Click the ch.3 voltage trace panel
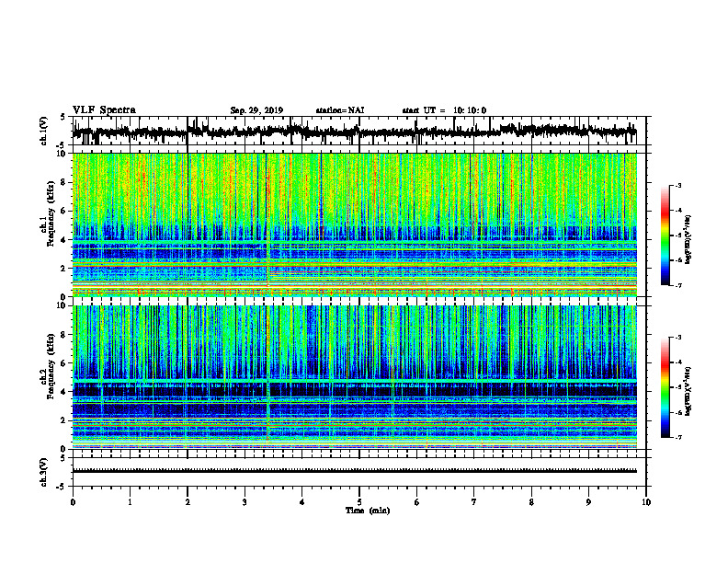This screenshot has height=563, width=728. [358, 472]
